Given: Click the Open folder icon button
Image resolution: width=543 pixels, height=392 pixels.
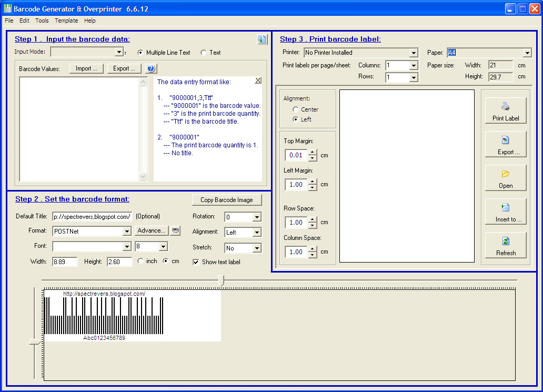Looking at the screenshot, I should [x=506, y=178].
